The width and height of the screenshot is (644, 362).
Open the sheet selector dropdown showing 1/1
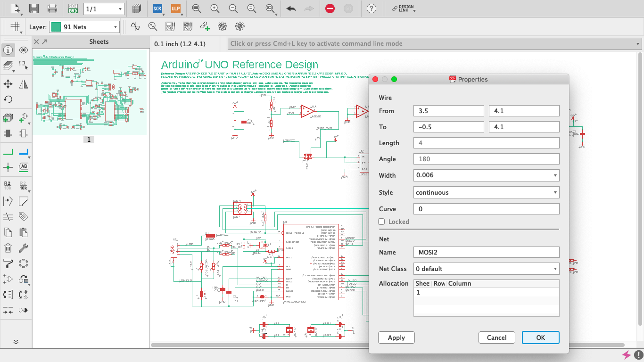pyautogui.click(x=104, y=8)
